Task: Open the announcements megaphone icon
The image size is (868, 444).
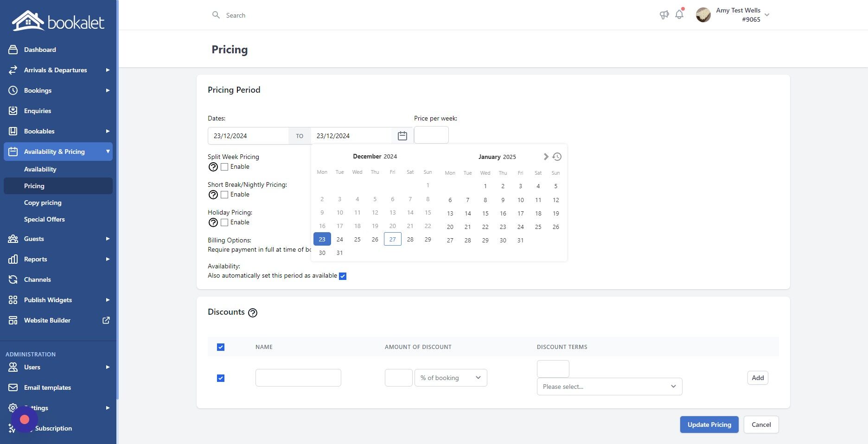Action: pyautogui.click(x=664, y=15)
